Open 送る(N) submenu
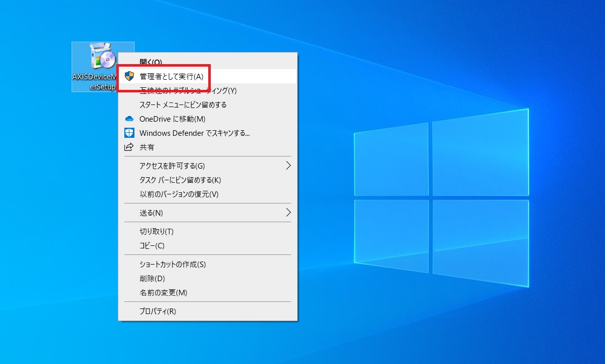 coord(208,213)
